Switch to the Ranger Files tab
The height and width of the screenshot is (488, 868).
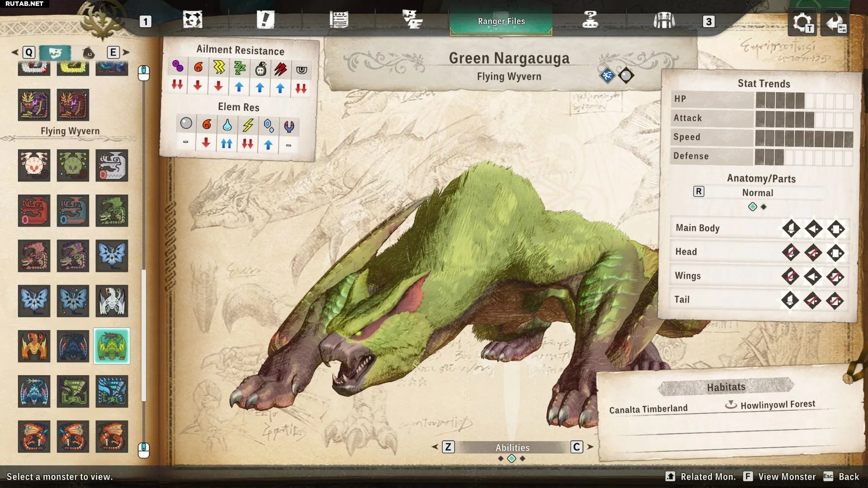pyautogui.click(x=501, y=21)
